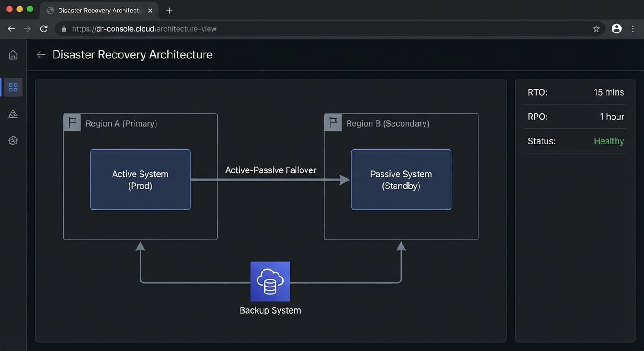The height and width of the screenshot is (351, 644).
Task: Select the Active System (Prod) node
Action: (140, 180)
